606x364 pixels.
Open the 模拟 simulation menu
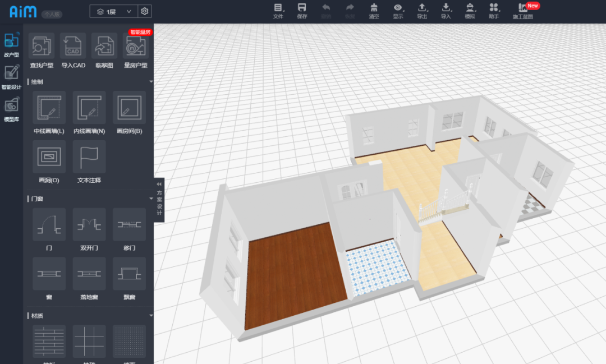pos(470,11)
